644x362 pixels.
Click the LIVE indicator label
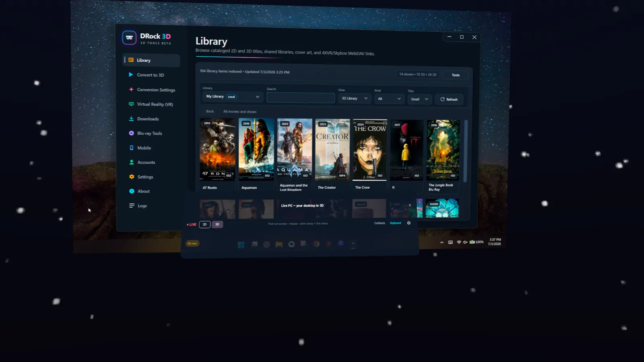pos(192,224)
